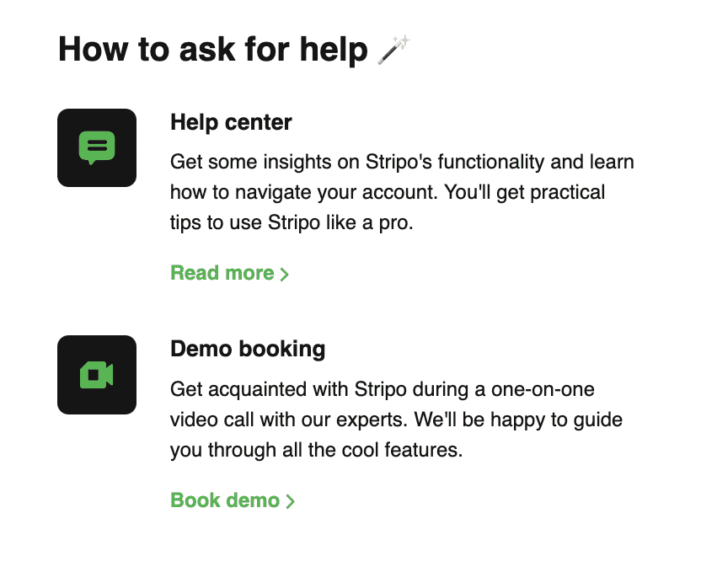
Task: Follow the Book demo link
Action: coord(225,500)
